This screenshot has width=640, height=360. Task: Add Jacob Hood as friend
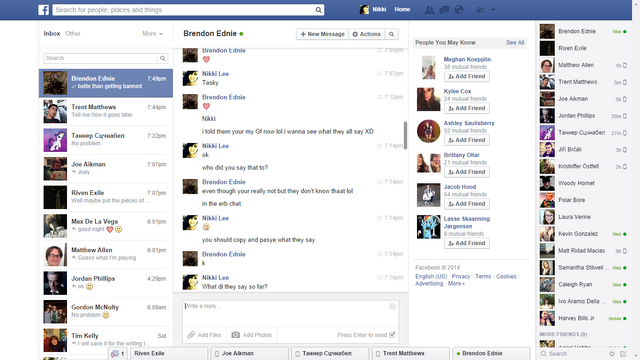(467, 204)
